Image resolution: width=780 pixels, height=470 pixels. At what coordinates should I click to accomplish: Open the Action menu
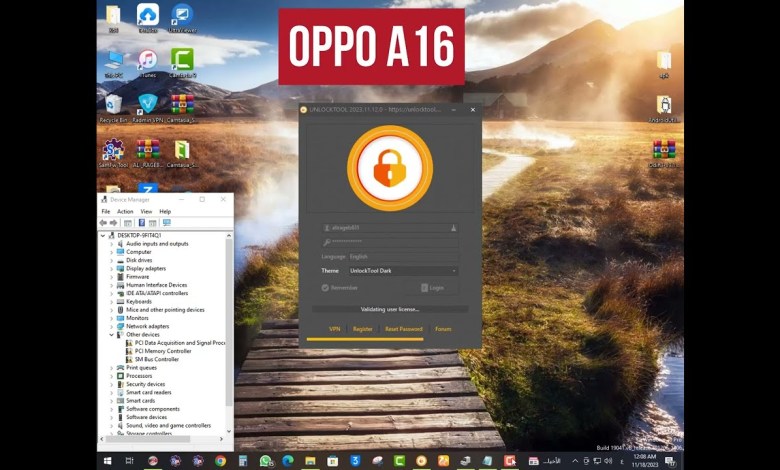click(x=124, y=211)
